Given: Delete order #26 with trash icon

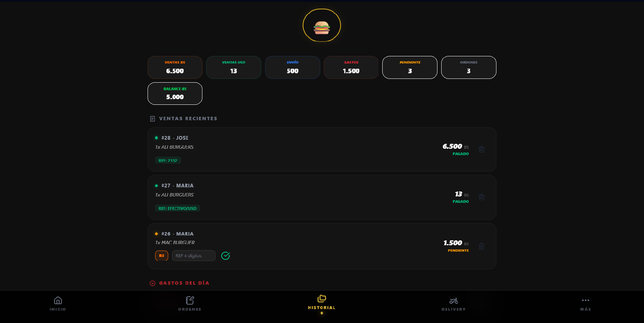Looking at the screenshot, I should 481,246.
